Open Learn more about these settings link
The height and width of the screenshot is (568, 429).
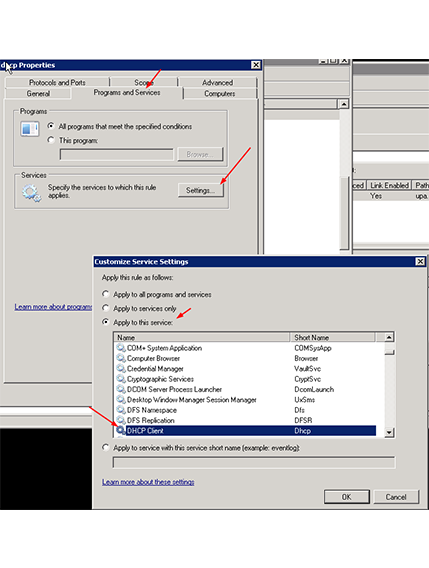[x=148, y=482]
